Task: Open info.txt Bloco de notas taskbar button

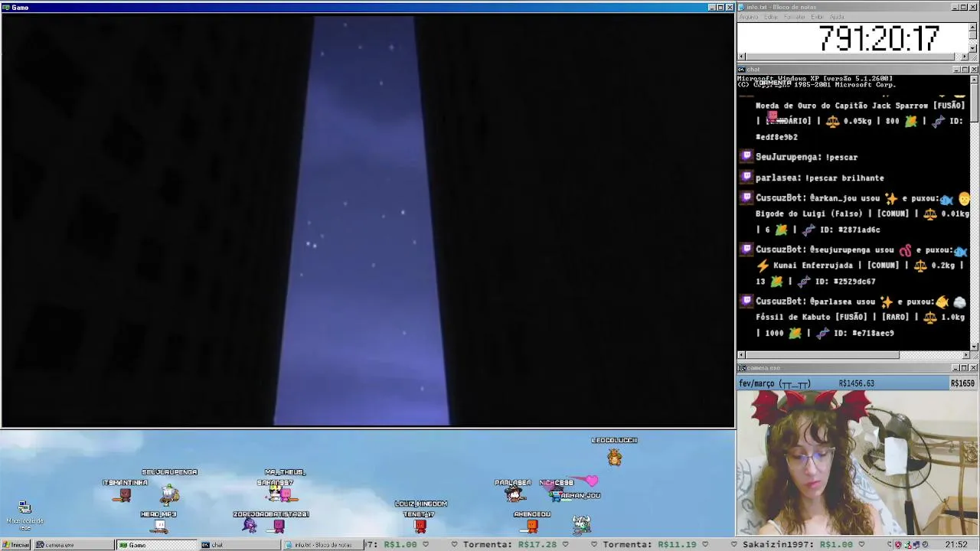Action: coord(323,545)
